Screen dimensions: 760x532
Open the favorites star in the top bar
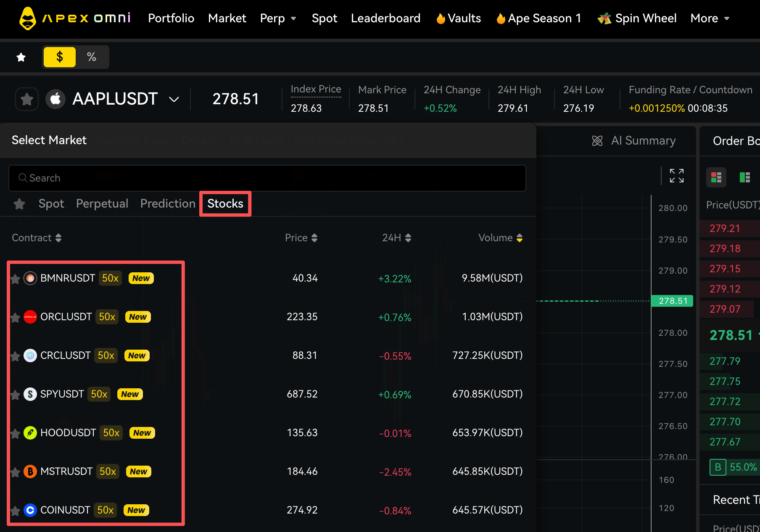[x=21, y=57]
